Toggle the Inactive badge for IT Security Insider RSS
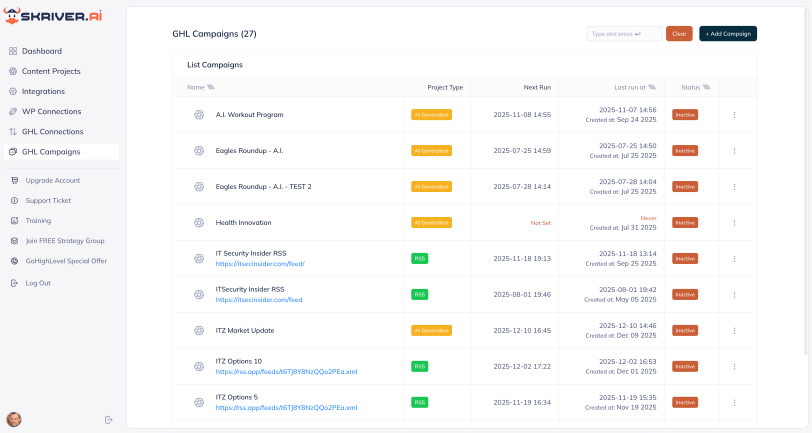The height and width of the screenshot is (433, 812). 685,259
